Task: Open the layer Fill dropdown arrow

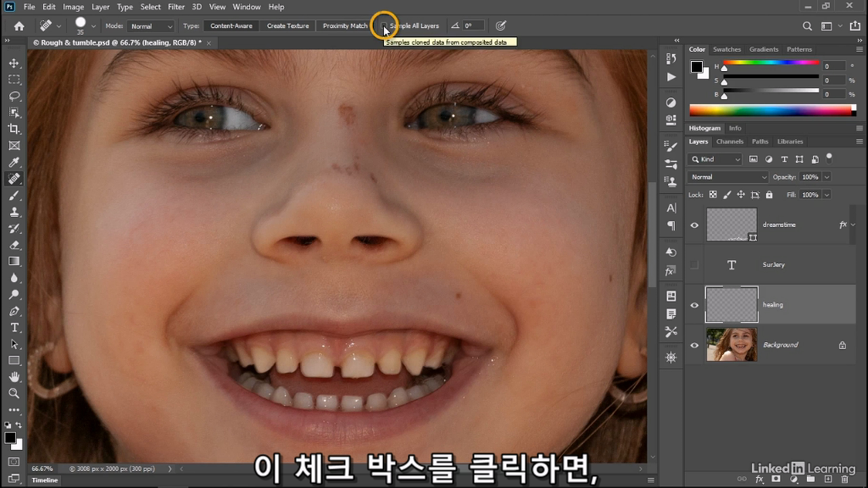Action: 827,195
